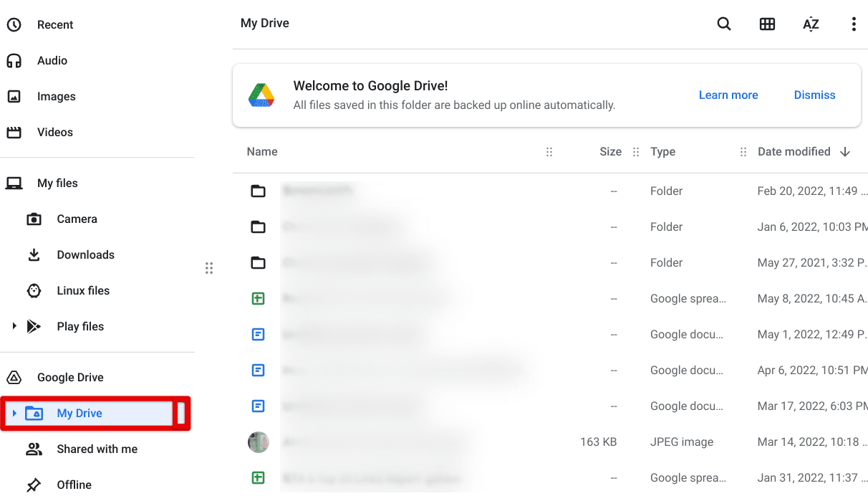Image resolution: width=868 pixels, height=496 pixels.
Task: Click folder icon dated May 27, 2021
Action: (259, 262)
